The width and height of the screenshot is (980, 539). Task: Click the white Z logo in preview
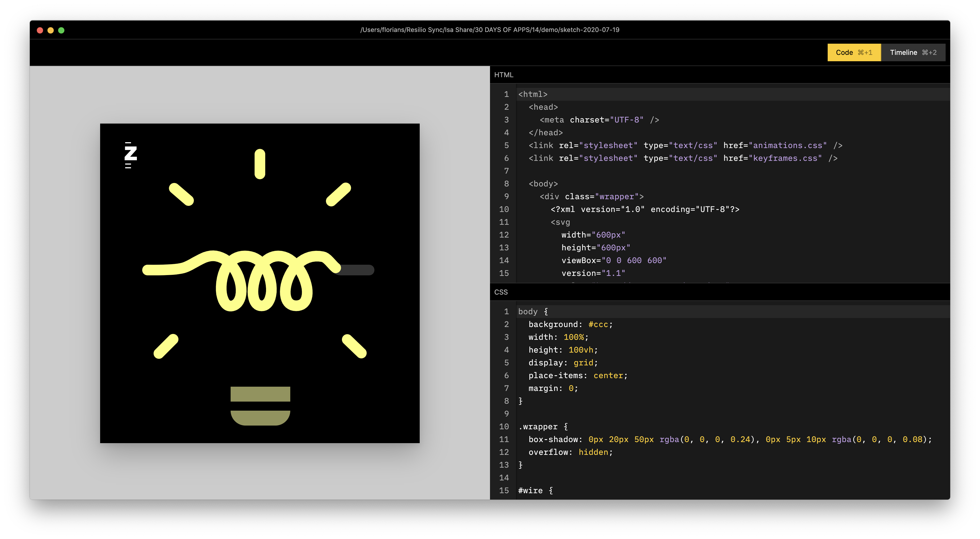click(130, 154)
